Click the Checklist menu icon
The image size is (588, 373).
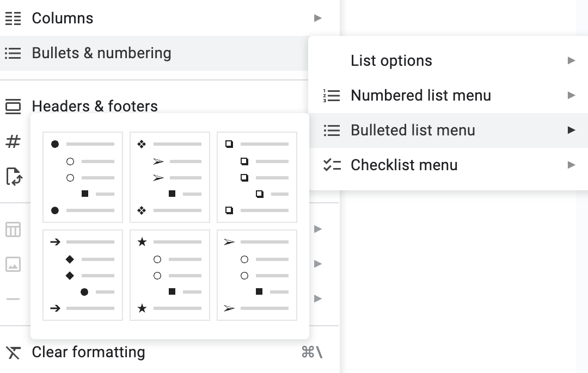(332, 165)
